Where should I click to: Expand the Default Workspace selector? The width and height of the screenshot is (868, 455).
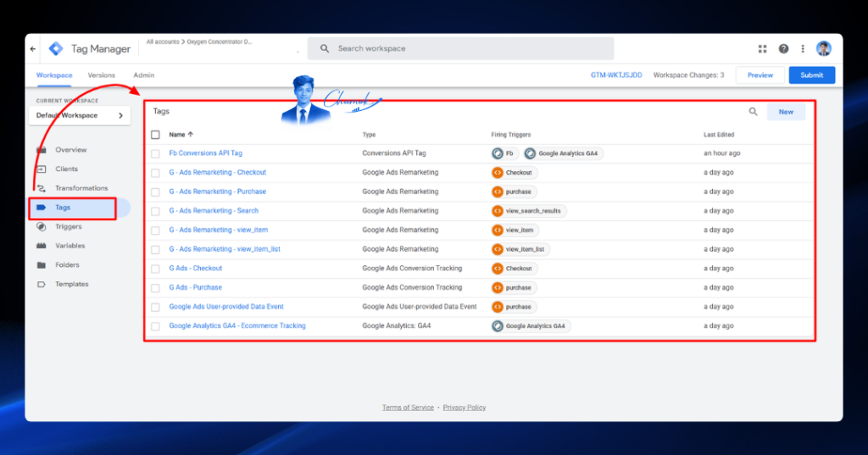80,116
